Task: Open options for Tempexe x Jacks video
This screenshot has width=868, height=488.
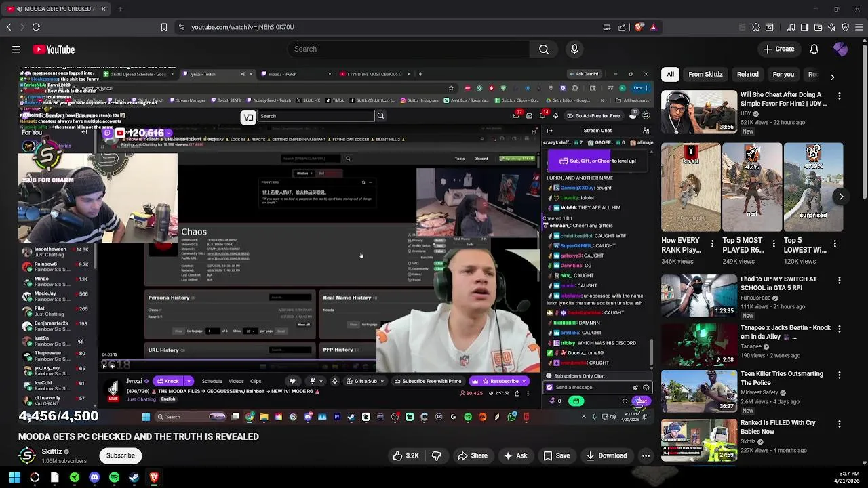Action: point(839,329)
